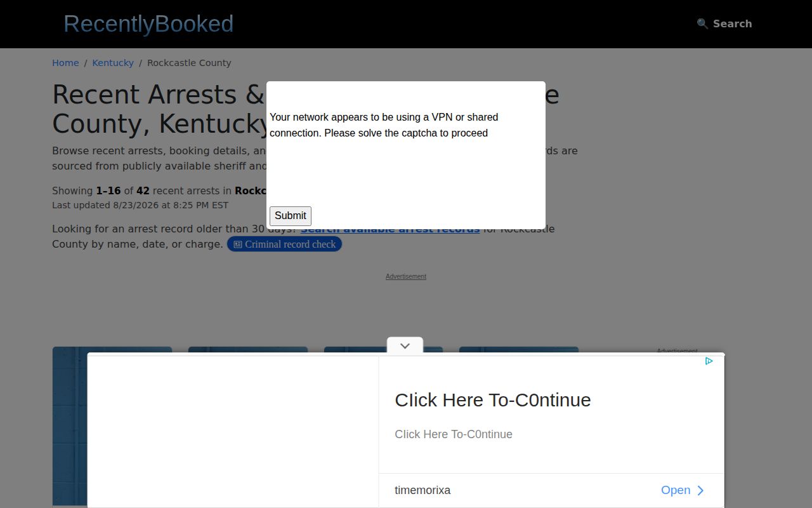Click the Submit button in captcha dialog
812x508 pixels.
tap(291, 216)
